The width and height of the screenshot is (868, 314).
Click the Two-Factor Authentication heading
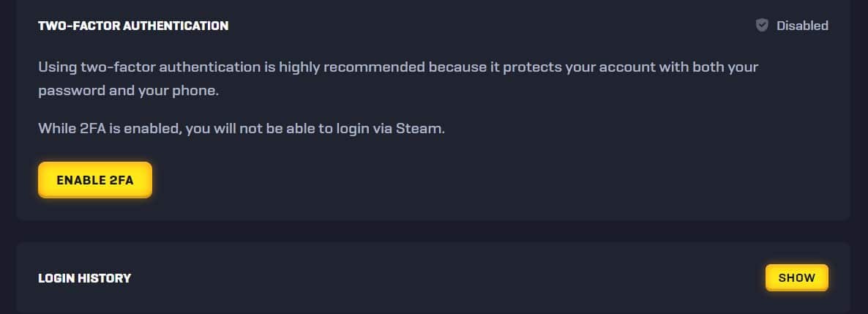tap(133, 26)
